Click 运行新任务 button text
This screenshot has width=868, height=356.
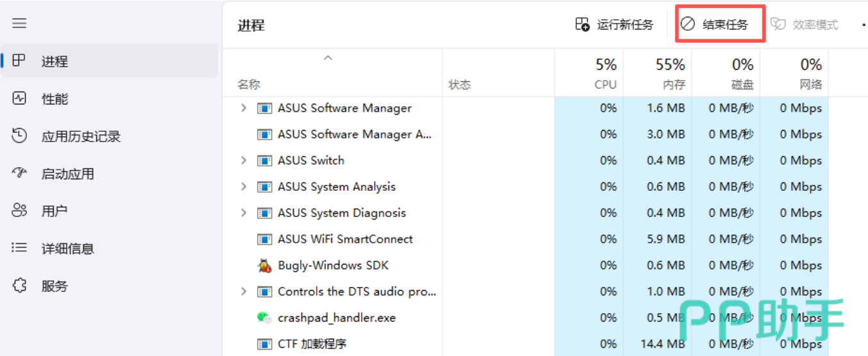pos(625,25)
